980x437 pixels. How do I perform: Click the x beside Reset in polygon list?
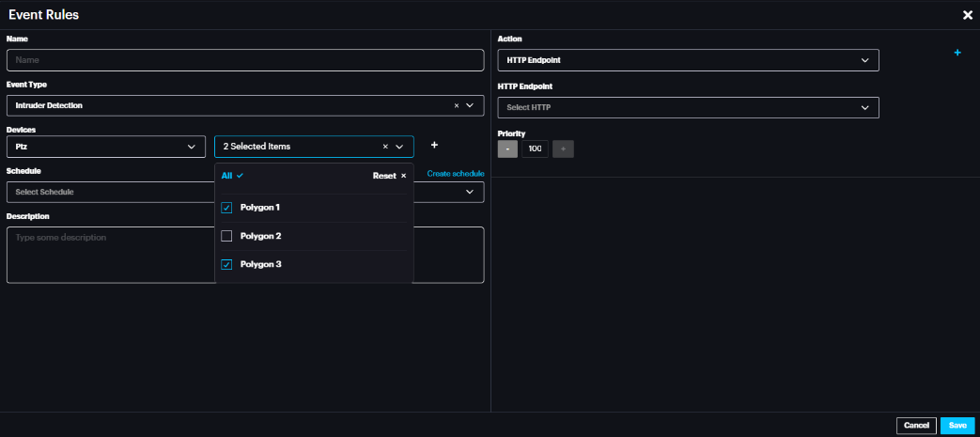tap(404, 176)
